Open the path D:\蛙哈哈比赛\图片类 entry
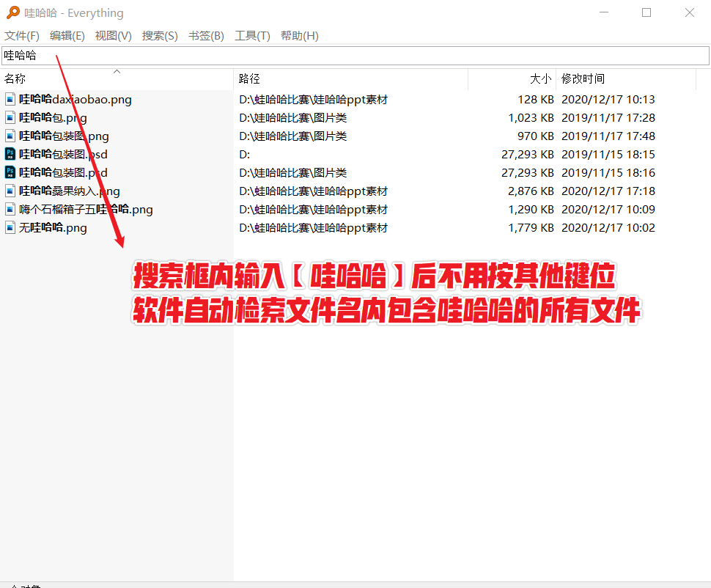The width and height of the screenshot is (711, 588). pyautogui.click(x=292, y=117)
